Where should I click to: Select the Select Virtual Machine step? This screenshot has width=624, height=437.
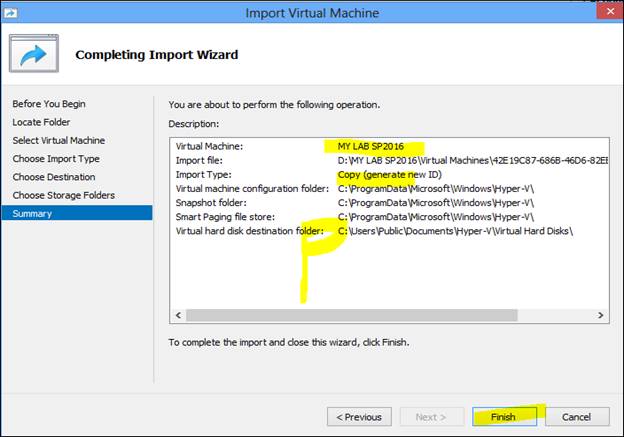point(59,140)
